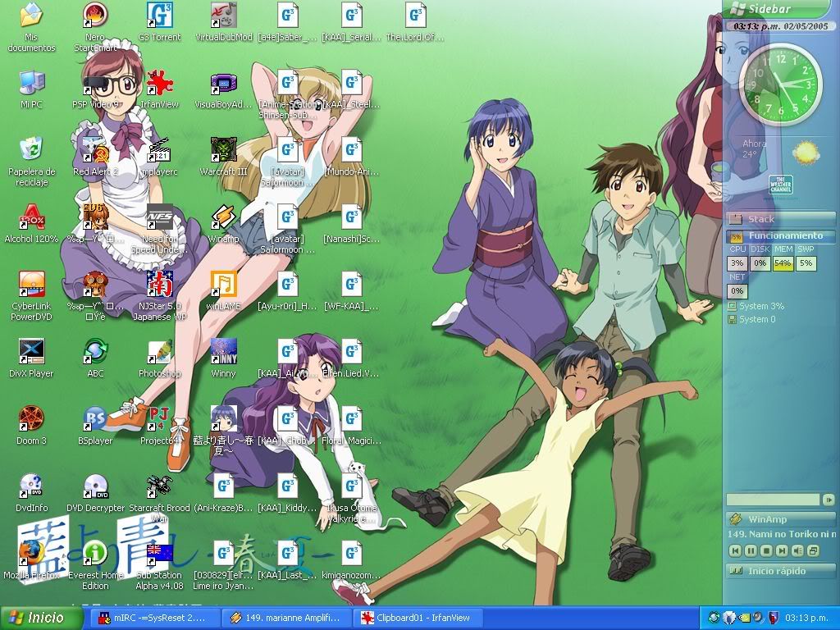Screen dimensions: 840x630
Task: Open NJStar 5.0 Japanese WP shortcut
Action: (159, 285)
